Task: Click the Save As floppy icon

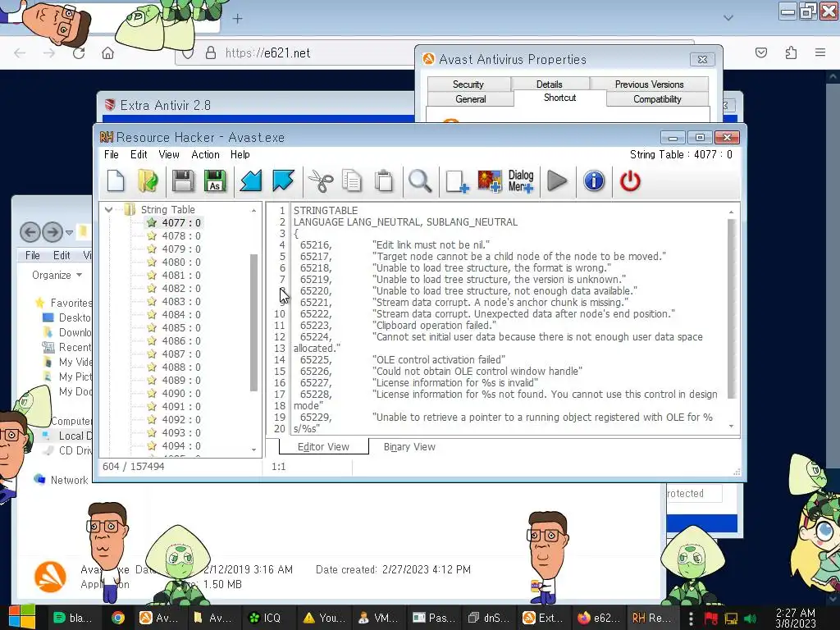Action: pyautogui.click(x=215, y=181)
